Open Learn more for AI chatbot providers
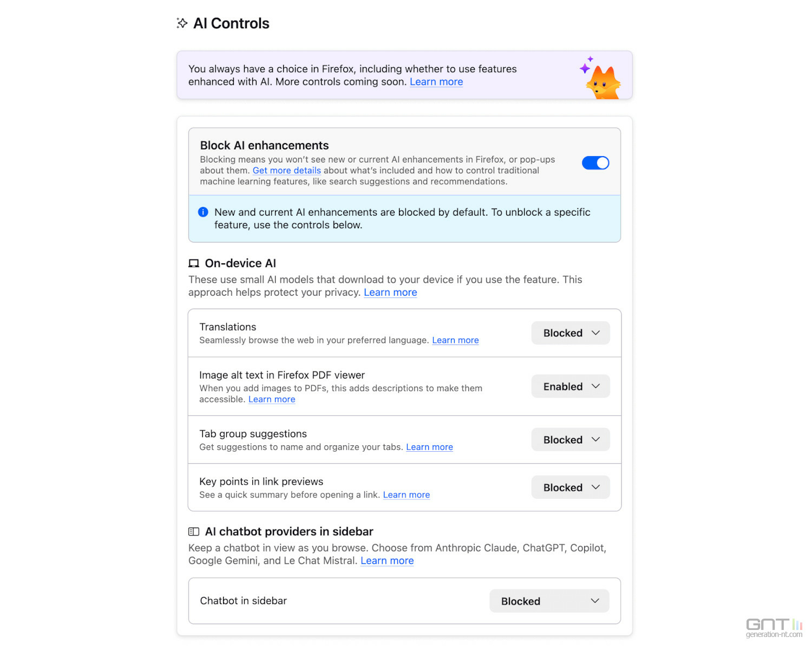812x650 pixels. (x=387, y=561)
